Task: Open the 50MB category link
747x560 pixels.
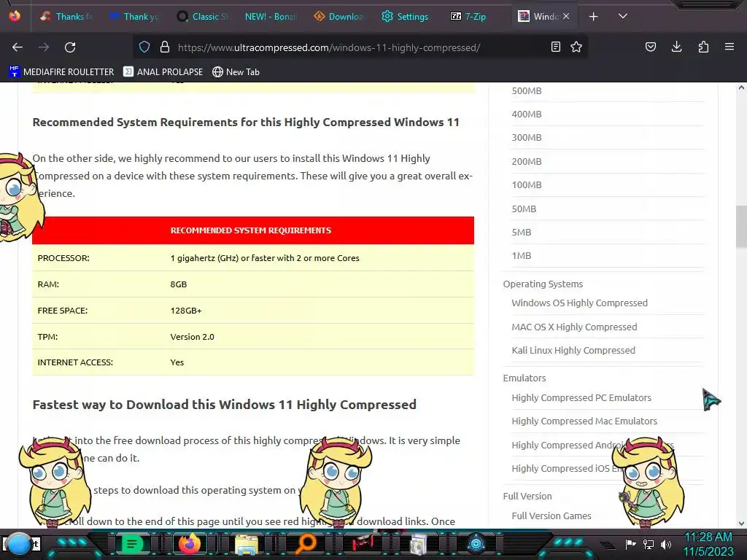Action: tap(524, 209)
